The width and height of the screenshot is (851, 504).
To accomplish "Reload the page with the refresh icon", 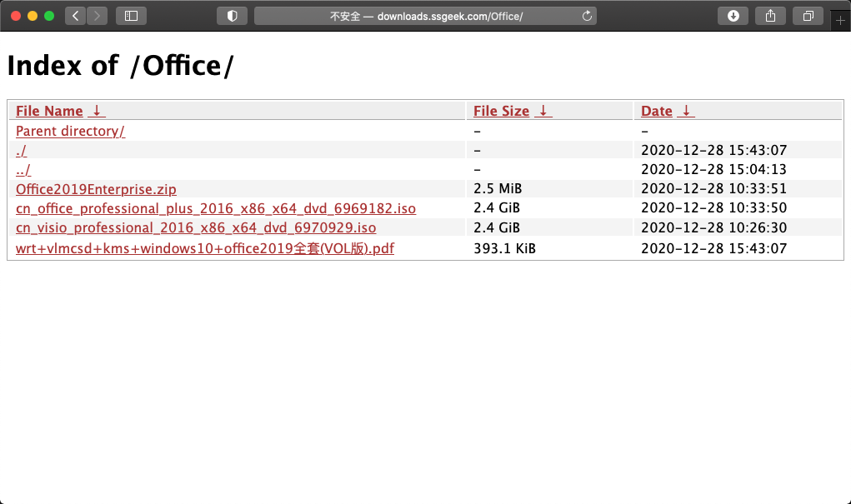I will point(587,16).
